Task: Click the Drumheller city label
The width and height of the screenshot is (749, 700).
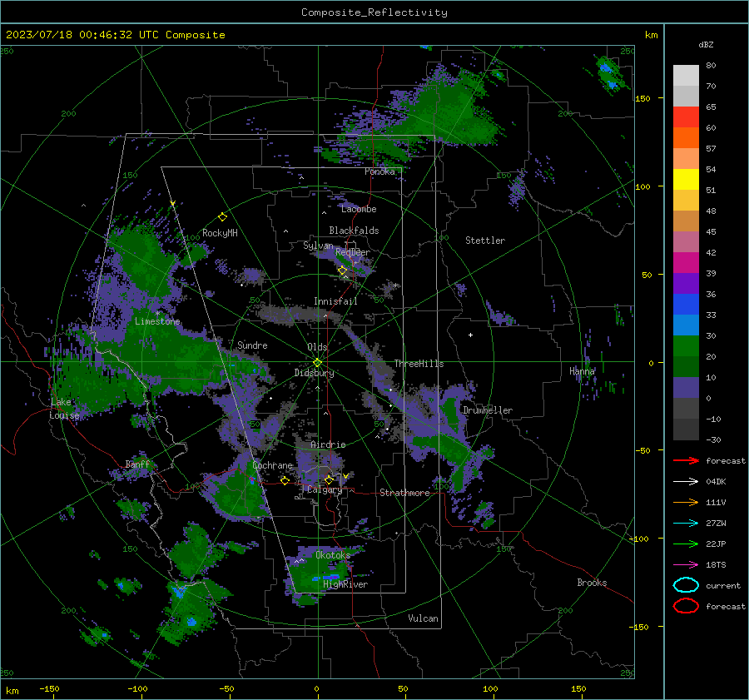Action: tap(488, 410)
